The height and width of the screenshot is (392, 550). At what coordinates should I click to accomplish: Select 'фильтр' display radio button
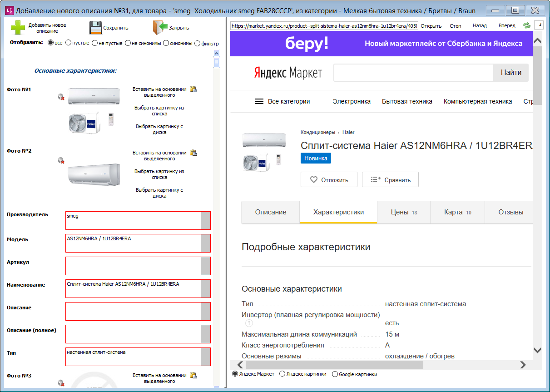pos(197,43)
